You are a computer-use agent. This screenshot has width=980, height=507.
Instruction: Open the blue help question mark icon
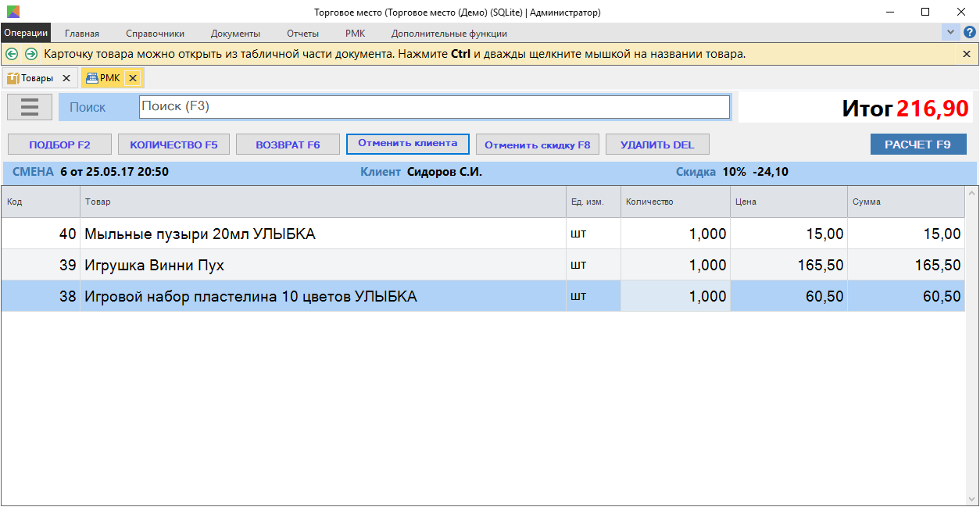point(969,33)
